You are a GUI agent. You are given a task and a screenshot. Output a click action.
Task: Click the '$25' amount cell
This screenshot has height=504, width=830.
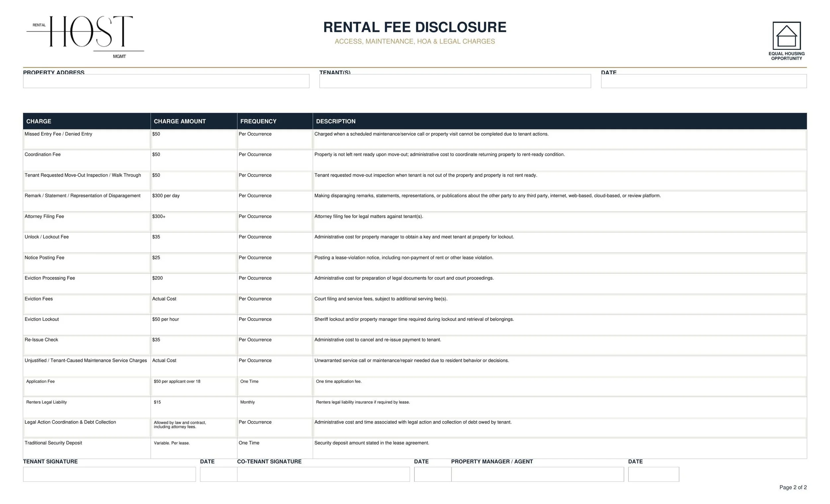click(194, 263)
